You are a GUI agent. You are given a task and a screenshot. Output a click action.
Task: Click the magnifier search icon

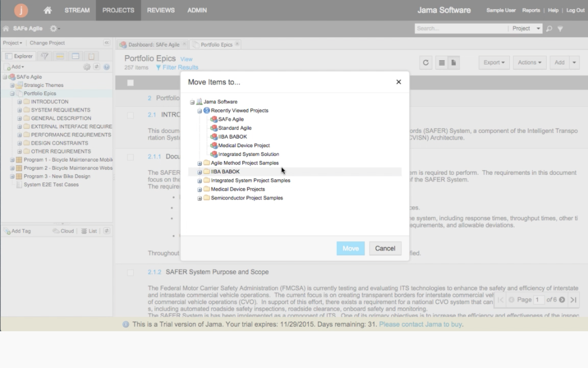[x=549, y=29]
